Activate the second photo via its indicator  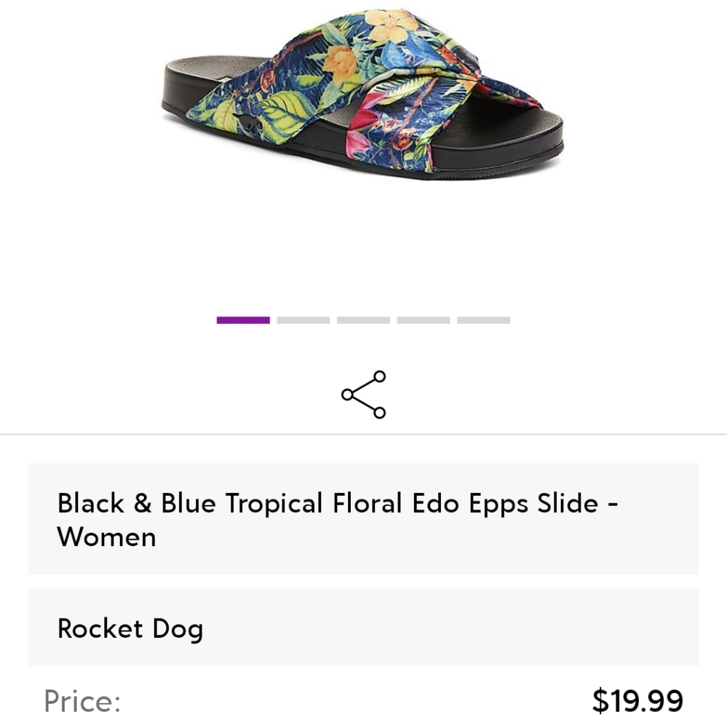tap(302, 320)
